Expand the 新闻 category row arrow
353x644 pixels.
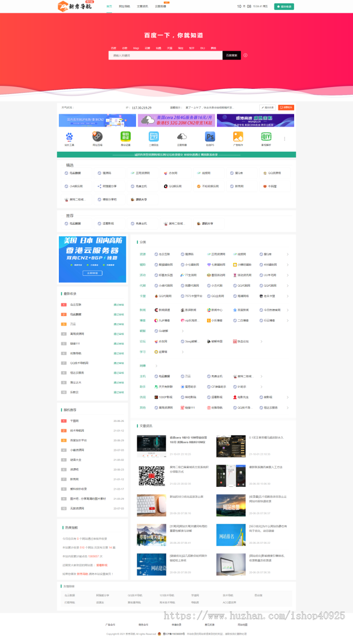coord(287,310)
